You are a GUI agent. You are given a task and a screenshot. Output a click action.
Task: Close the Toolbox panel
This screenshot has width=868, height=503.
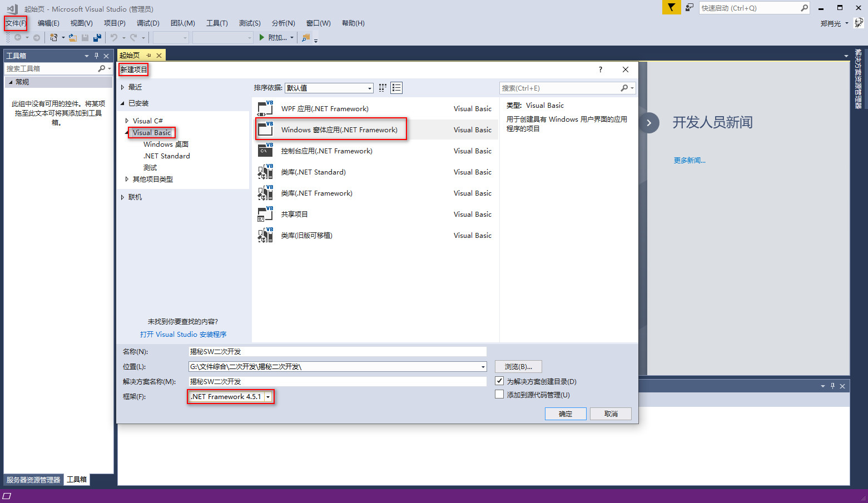click(x=106, y=56)
